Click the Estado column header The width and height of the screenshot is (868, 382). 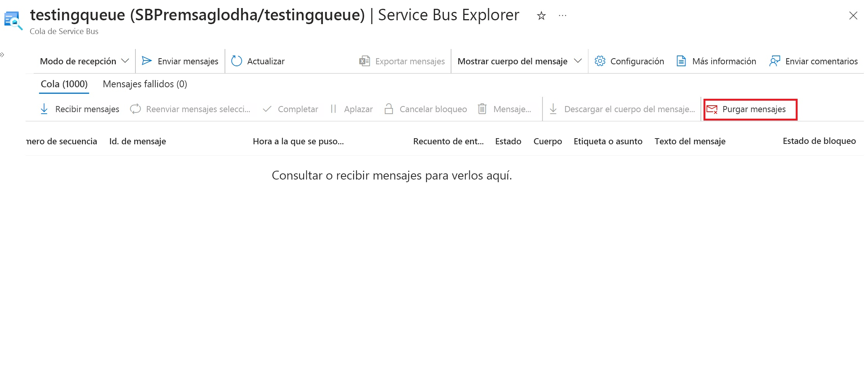508,141
